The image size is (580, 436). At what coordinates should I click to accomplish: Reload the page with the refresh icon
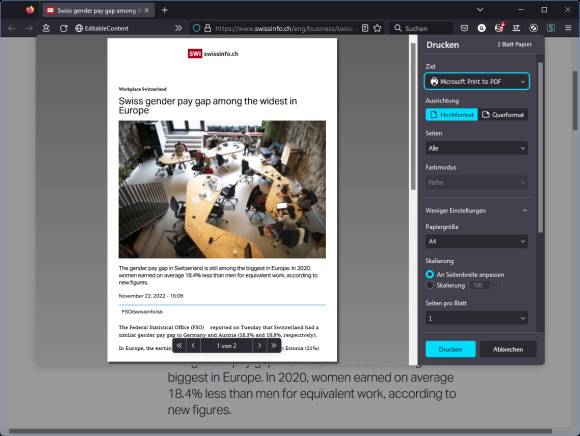coord(64,28)
